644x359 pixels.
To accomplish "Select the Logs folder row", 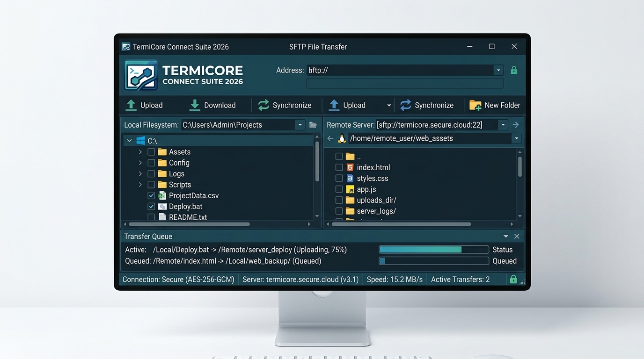I will click(x=219, y=173).
